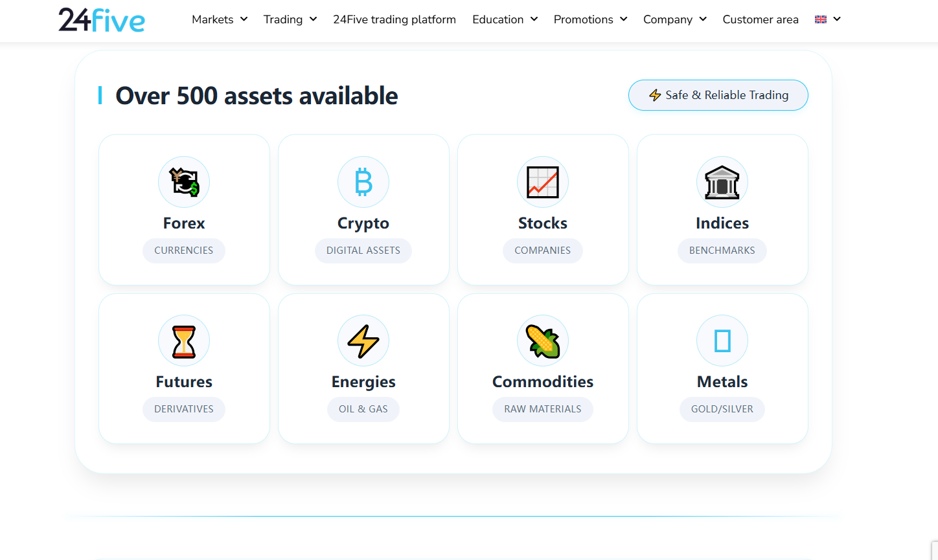This screenshot has width=938, height=560.
Task: Expand the Education dropdown menu
Action: (x=505, y=19)
